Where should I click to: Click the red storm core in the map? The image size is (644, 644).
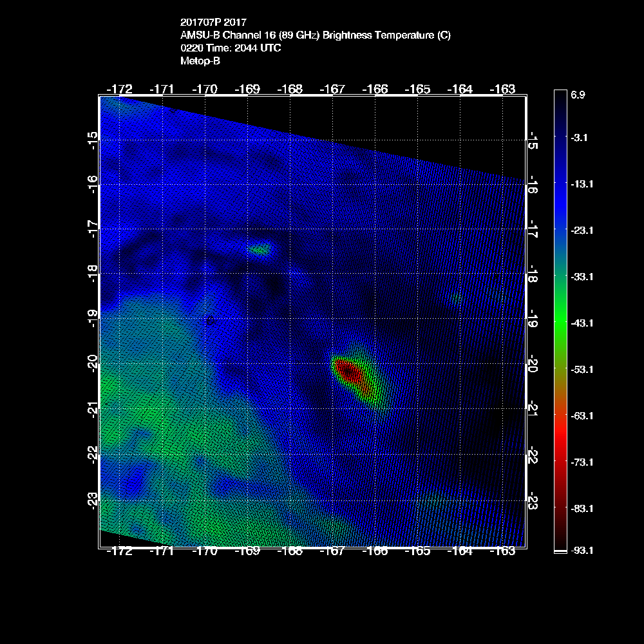pyautogui.click(x=349, y=372)
